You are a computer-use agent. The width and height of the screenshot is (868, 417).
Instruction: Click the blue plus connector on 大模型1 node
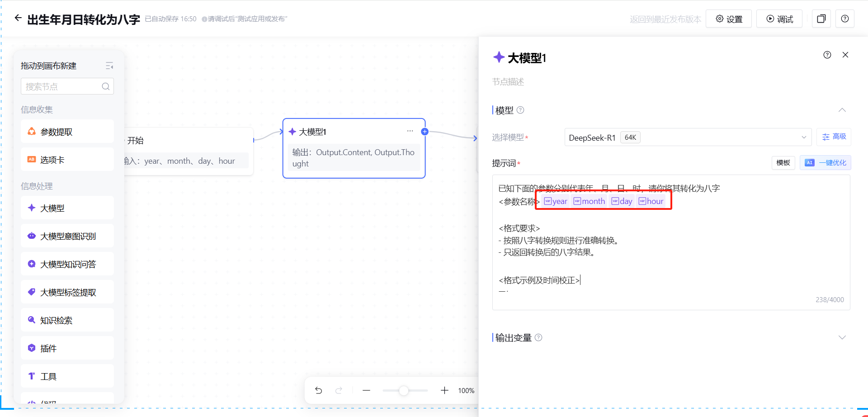[425, 132]
